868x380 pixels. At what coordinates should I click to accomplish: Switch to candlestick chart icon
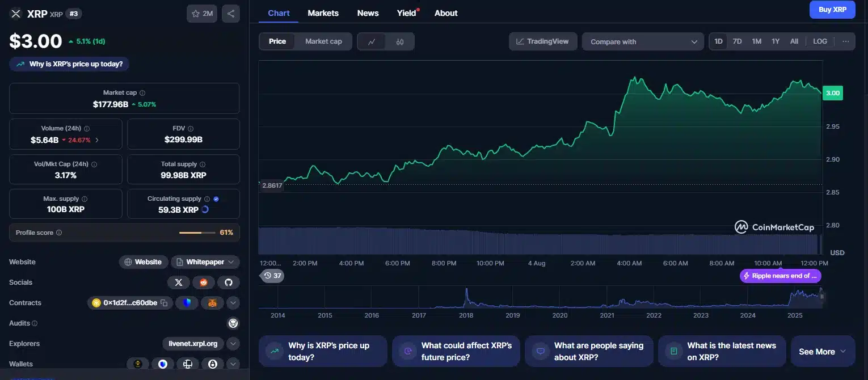click(400, 41)
